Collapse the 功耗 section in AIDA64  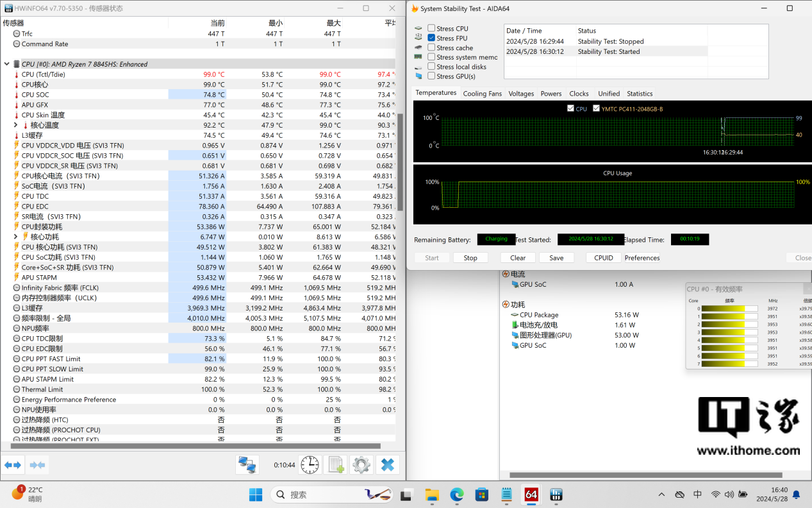[505, 305]
